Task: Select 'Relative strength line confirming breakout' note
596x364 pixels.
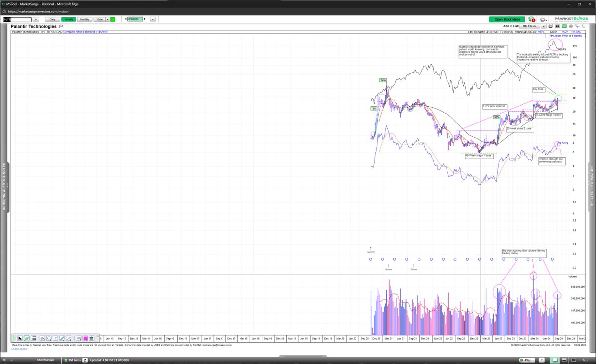Action: pos(551,161)
